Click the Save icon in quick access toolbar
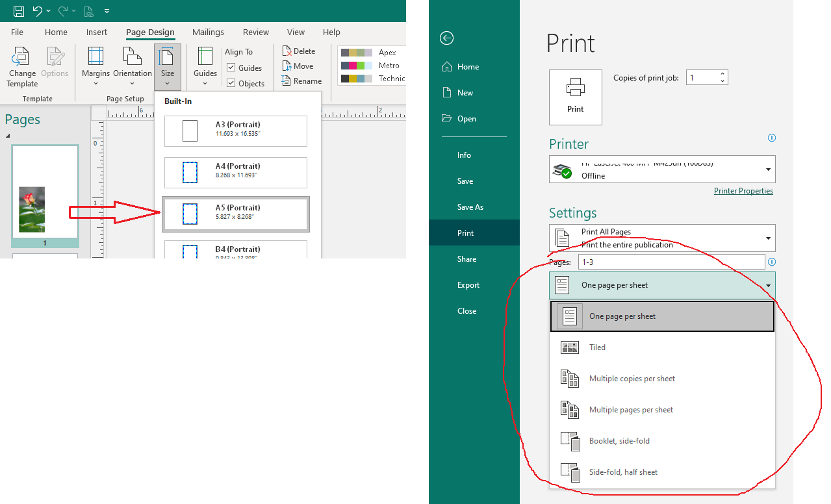Viewport: 831px width, 504px height. click(x=19, y=11)
